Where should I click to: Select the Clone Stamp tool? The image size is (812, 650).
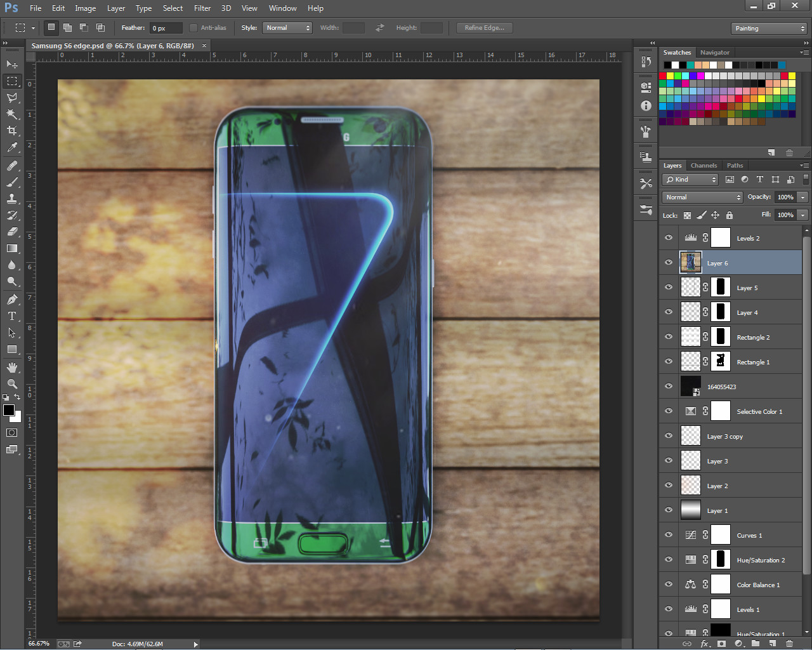[12, 199]
